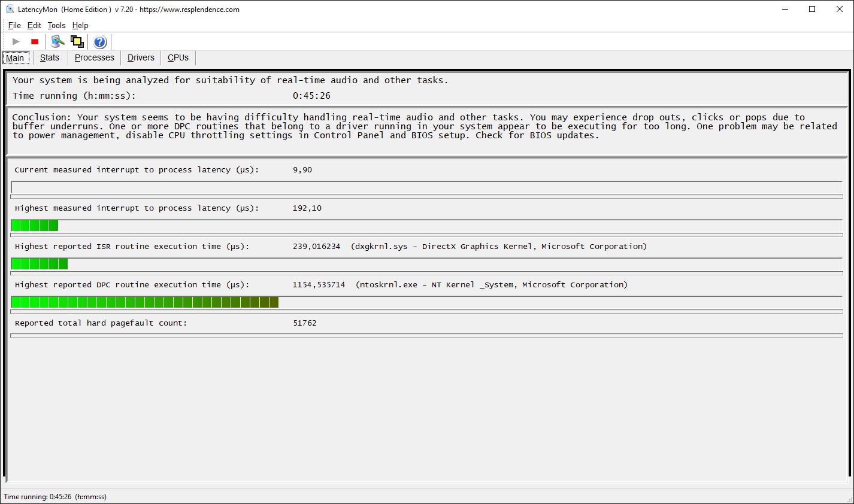This screenshot has width=854, height=504.
Task: Click 'Highest reported ISR routine execution time' label
Action: click(132, 247)
